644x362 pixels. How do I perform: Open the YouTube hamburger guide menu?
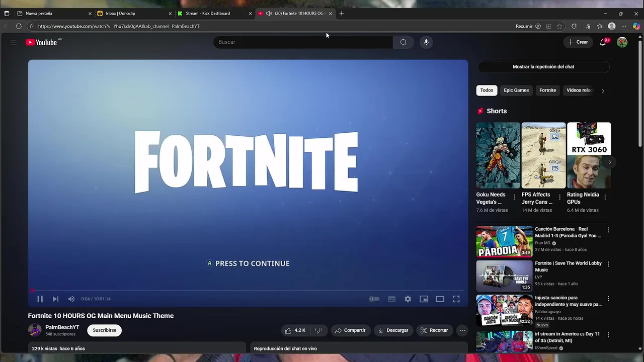click(14, 42)
